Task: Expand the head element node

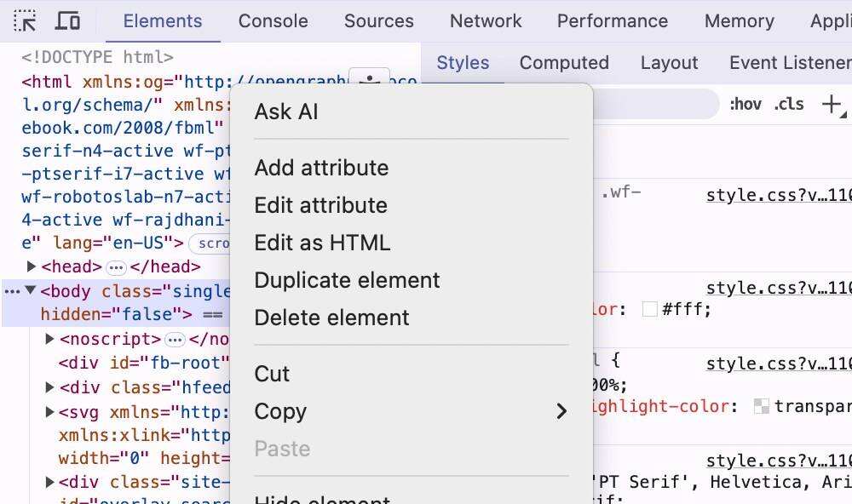Action: (32, 266)
